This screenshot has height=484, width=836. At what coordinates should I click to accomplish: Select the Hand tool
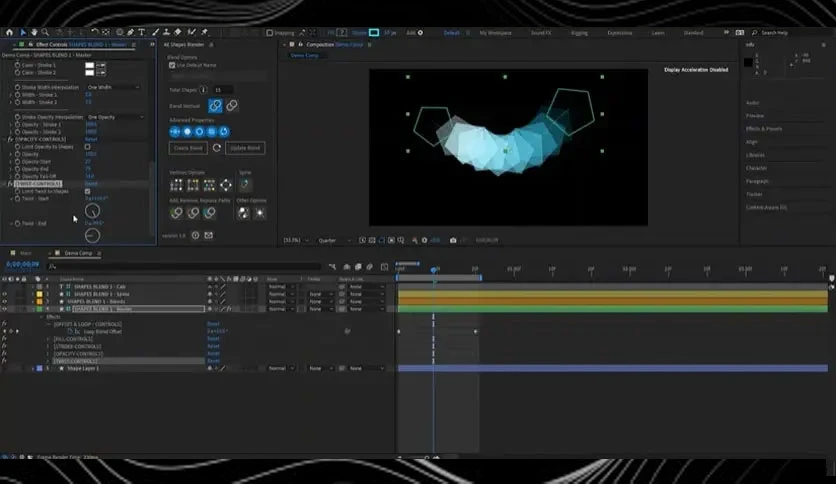click(x=34, y=33)
